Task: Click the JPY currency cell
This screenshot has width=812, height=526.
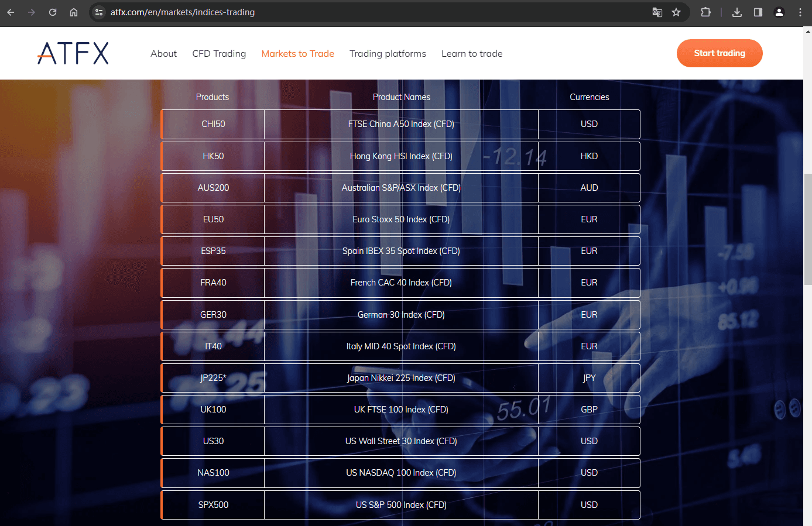Action: click(x=589, y=378)
